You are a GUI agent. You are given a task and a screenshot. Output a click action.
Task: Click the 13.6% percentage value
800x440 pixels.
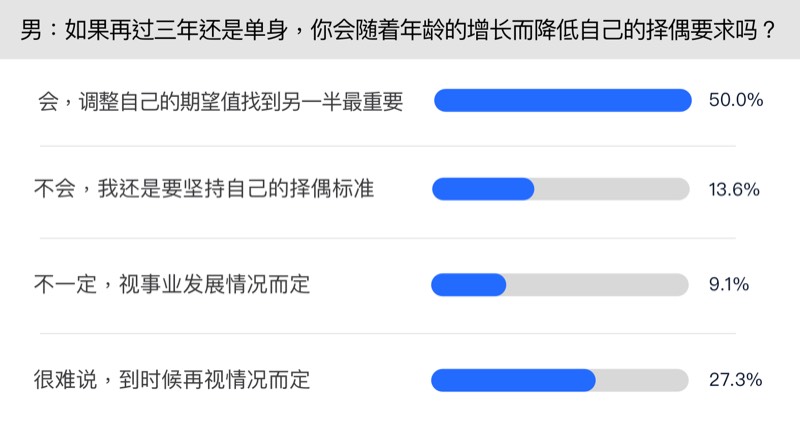pyautogui.click(x=736, y=189)
